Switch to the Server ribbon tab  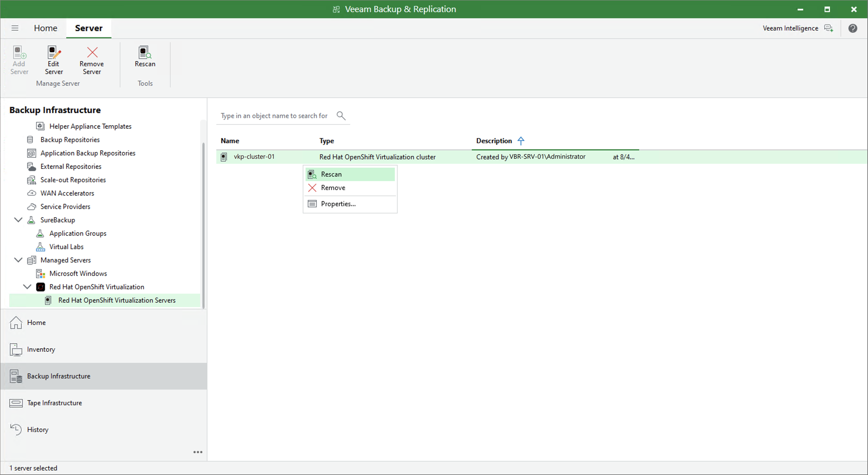pyautogui.click(x=89, y=28)
